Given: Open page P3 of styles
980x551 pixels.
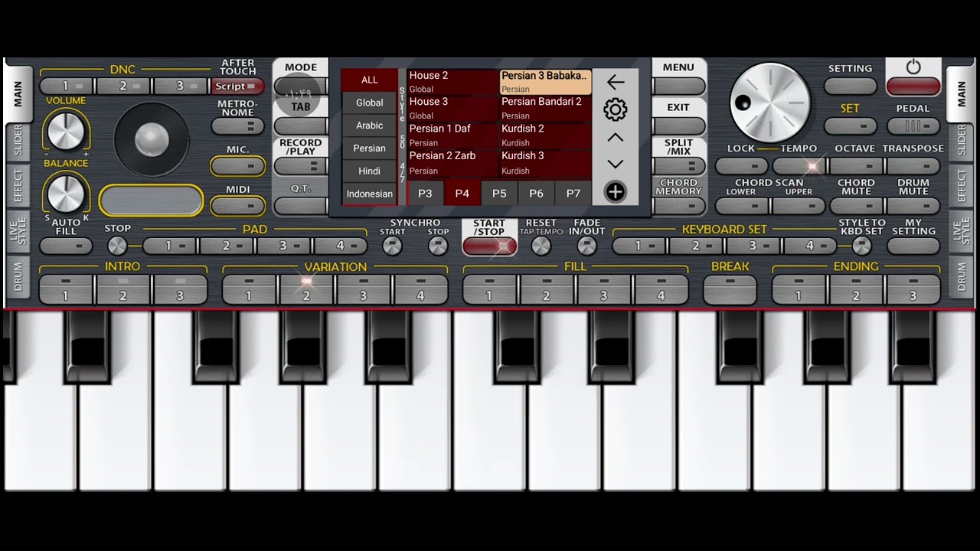Looking at the screenshot, I should 425,194.
